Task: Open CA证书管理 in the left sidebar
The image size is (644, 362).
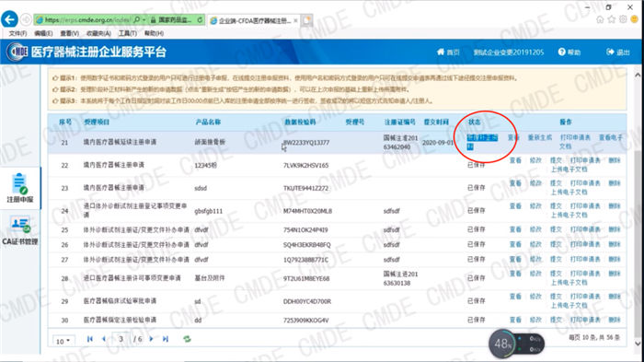Action: click(x=19, y=231)
